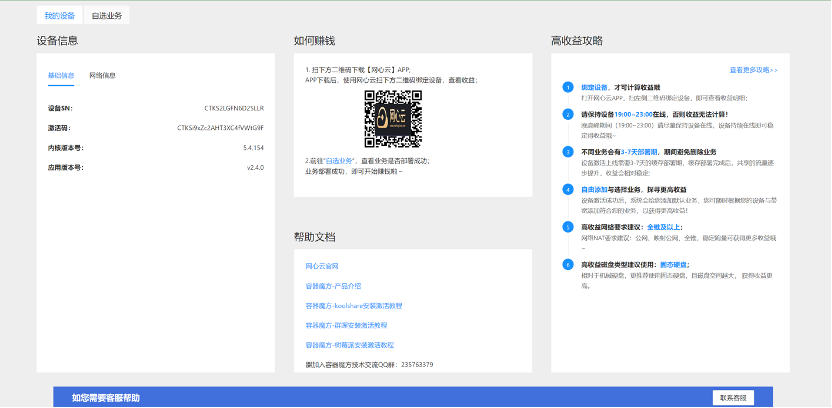Click the 如何赚钱 section heading
Image resolution: width=832 pixels, height=408 pixels.
click(315, 41)
